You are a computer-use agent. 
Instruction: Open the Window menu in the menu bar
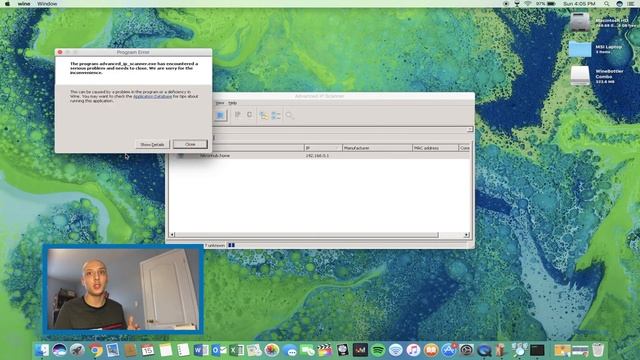pos(47,4)
